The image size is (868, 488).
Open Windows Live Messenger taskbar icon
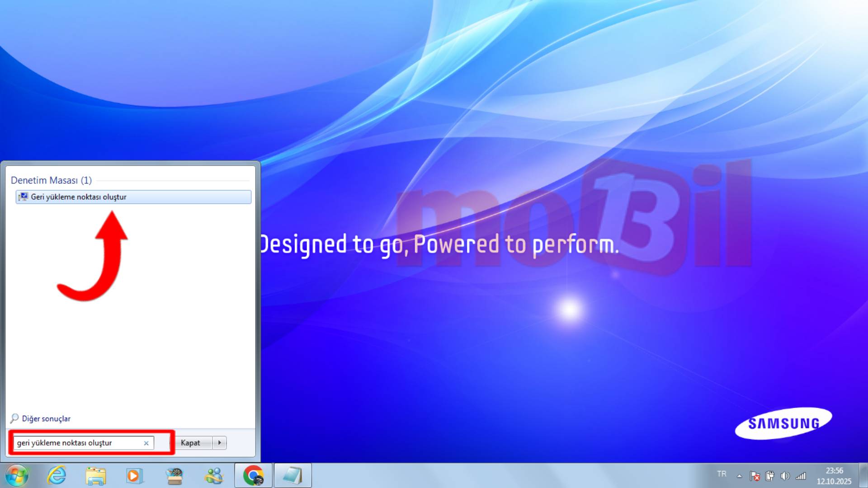point(214,476)
